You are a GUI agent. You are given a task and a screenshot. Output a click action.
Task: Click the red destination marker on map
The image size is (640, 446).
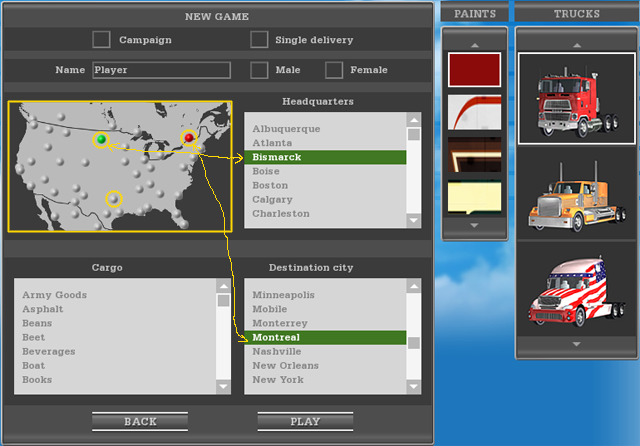189,137
